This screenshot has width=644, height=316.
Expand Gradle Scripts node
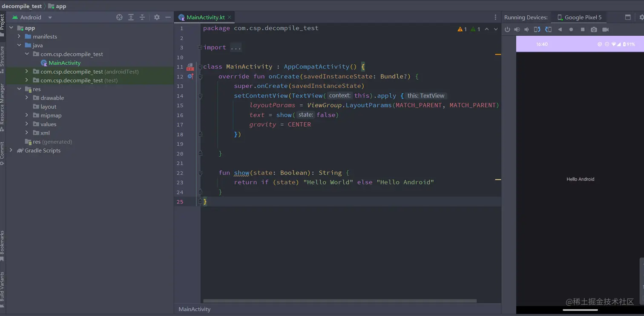click(11, 150)
